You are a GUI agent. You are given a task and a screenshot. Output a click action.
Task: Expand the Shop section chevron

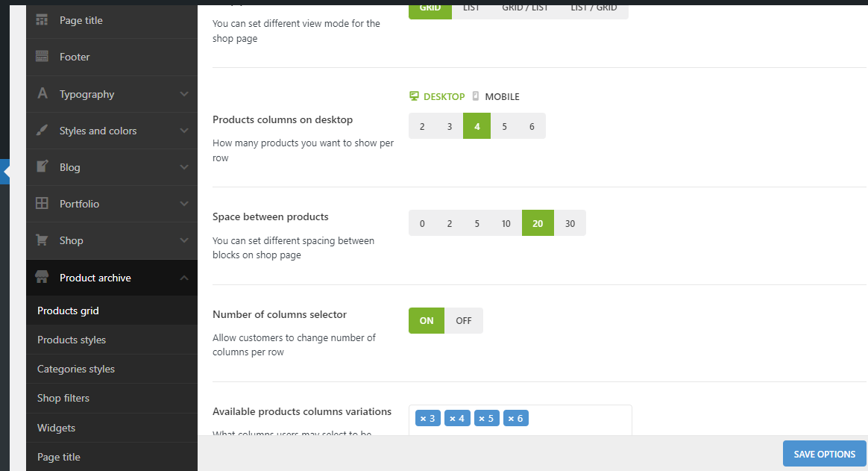coord(184,240)
